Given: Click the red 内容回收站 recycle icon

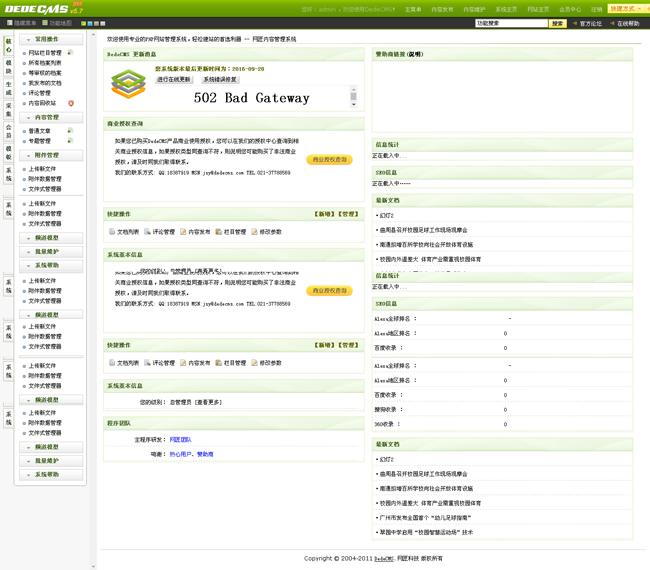Looking at the screenshot, I should [x=71, y=103].
